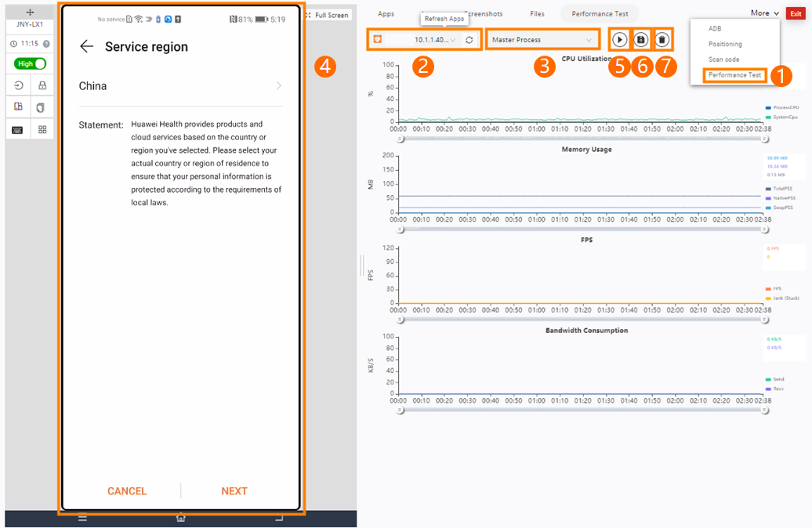Open the Master Process dropdown
The width and height of the screenshot is (812, 528).
coord(542,40)
